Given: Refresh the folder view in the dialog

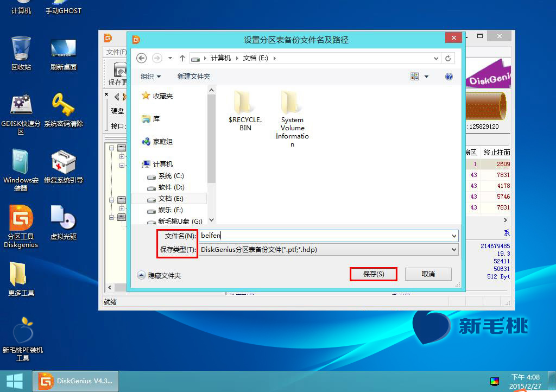Looking at the screenshot, I should pos(448,58).
